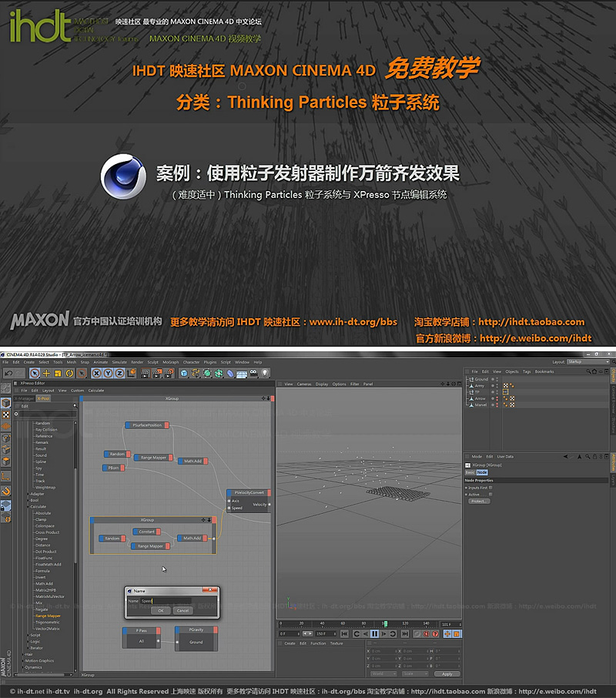Image resolution: width=616 pixels, height=698 pixels.
Task: Open the World coordinate system dropdown
Action: [x=383, y=674]
